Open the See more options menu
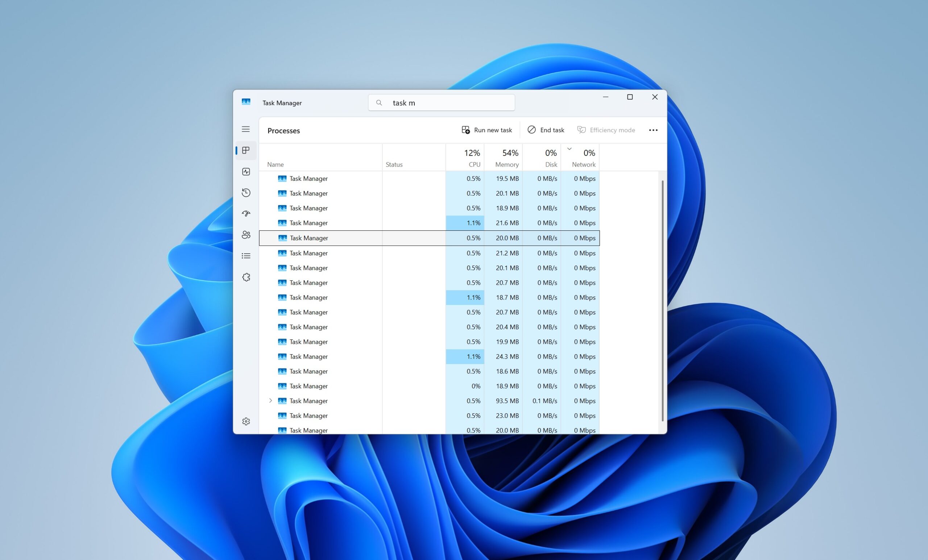The image size is (928, 560). click(654, 130)
